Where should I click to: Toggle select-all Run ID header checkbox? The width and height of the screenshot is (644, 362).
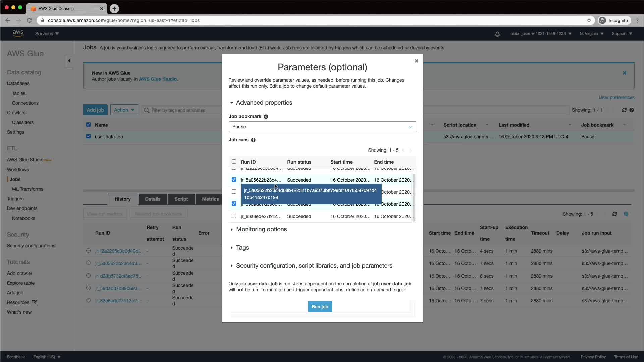click(x=234, y=162)
